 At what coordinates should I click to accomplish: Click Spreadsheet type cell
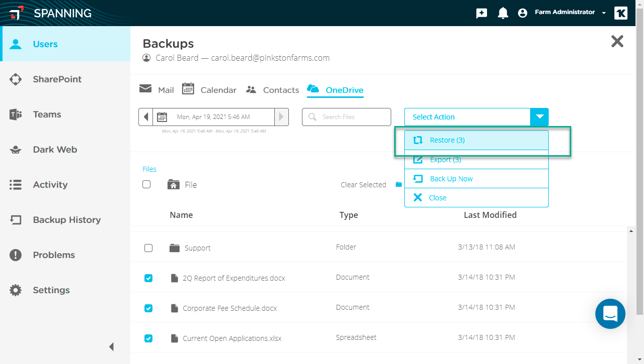356,337
